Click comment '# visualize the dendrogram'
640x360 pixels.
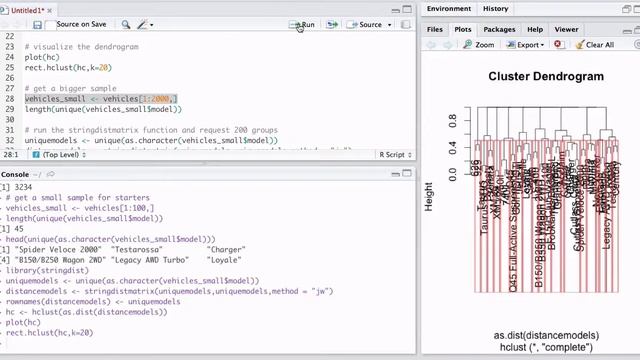click(82, 47)
